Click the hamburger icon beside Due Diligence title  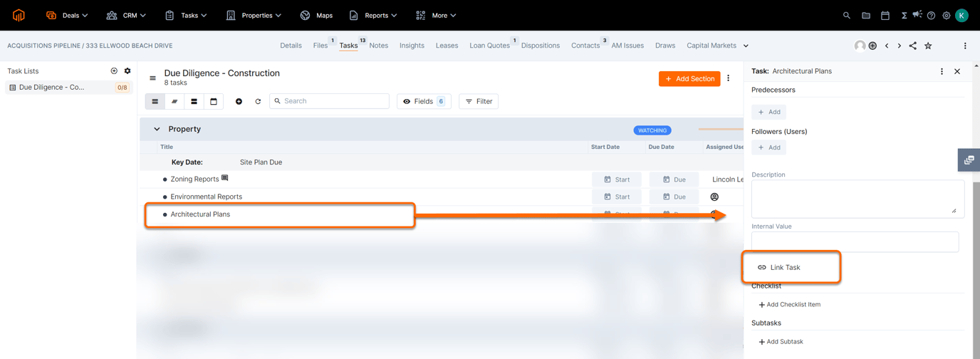click(152, 78)
